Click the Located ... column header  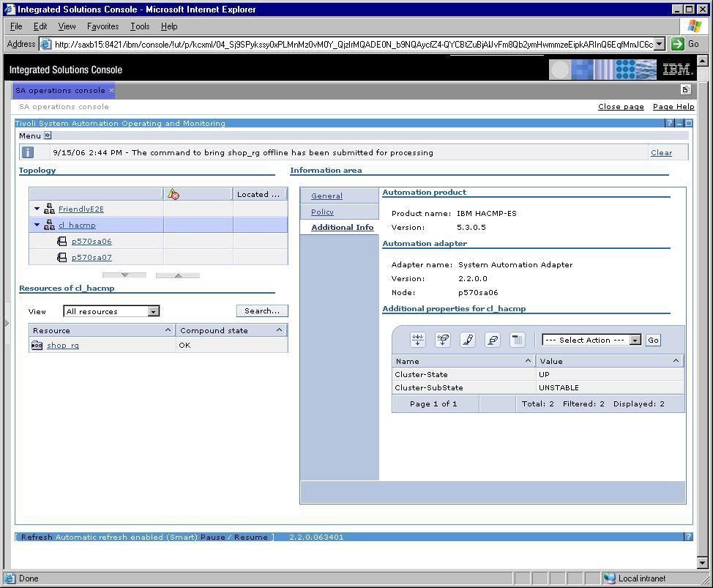click(x=258, y=194)
